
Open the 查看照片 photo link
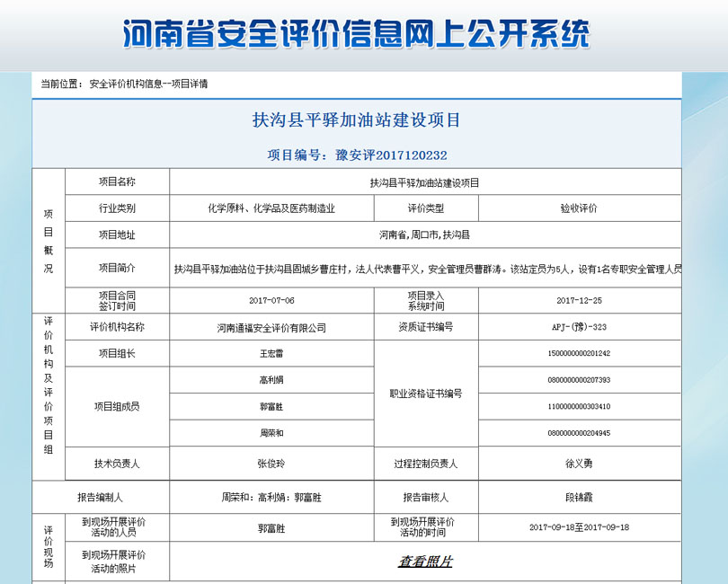425,562
